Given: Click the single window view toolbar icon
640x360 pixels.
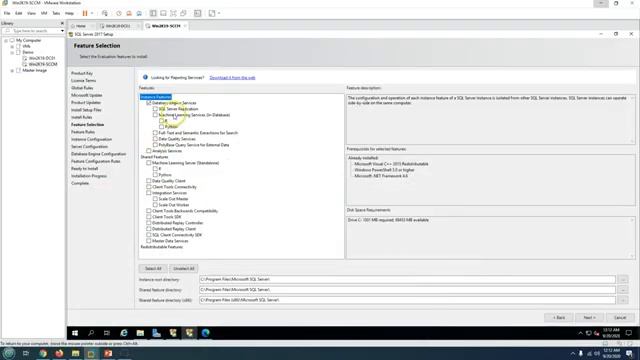Looking at the screenshot, I should (163, 13).
